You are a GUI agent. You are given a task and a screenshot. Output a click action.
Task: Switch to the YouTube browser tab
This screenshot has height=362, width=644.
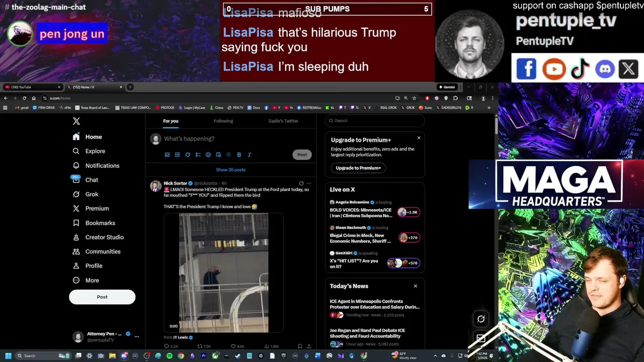31,87
